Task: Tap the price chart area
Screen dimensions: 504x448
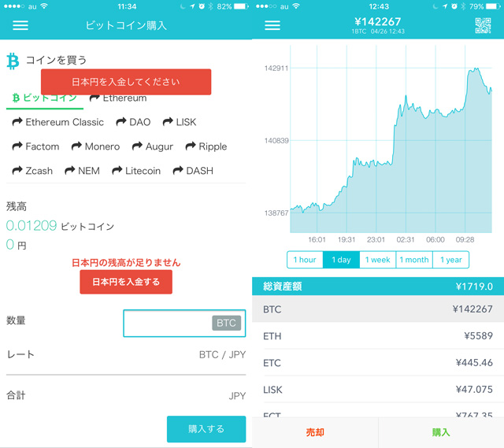Action: pos(391,139)
